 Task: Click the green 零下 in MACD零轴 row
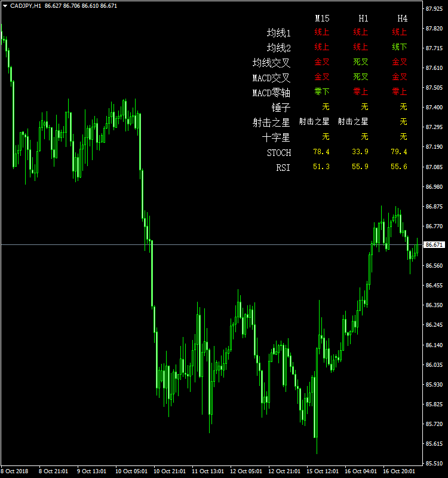pyautogui.click(x=322, y=91)
